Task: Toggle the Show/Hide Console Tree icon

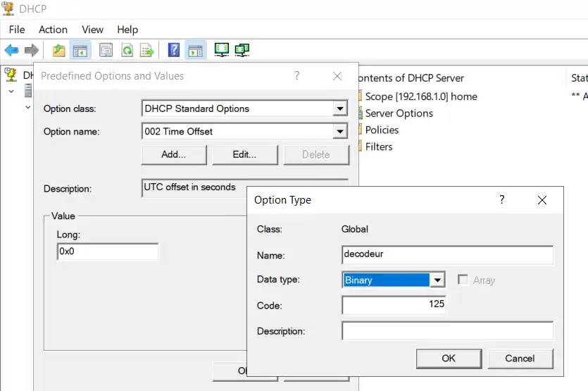Action: [x=80, y=50]
